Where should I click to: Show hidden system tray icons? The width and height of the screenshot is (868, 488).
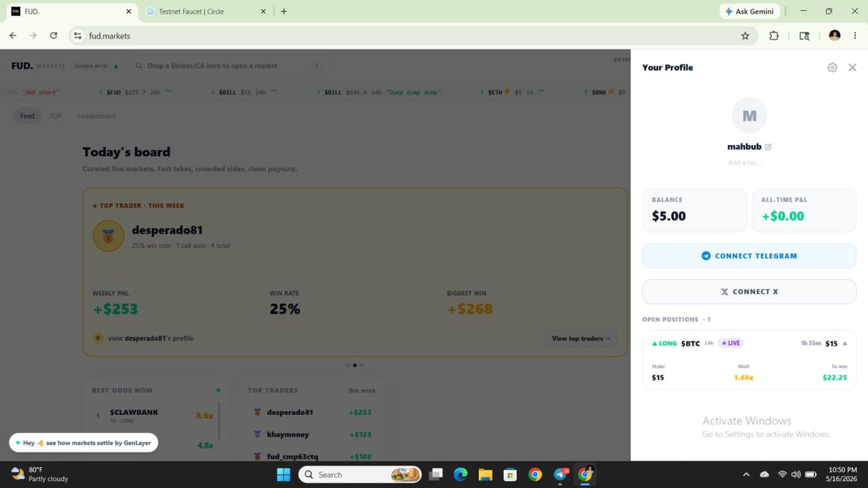click(x=746, y=475)
